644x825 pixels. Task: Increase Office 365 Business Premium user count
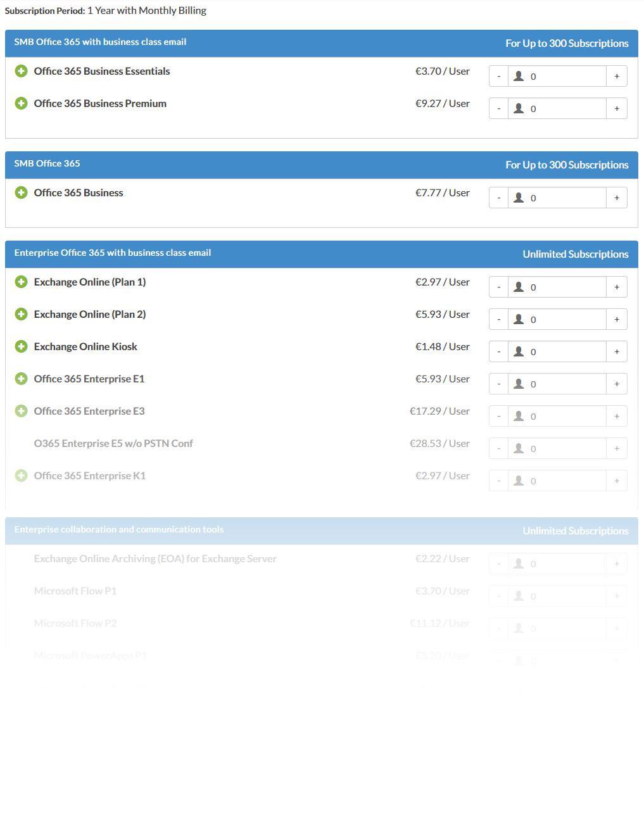click(x=617, y=108)
